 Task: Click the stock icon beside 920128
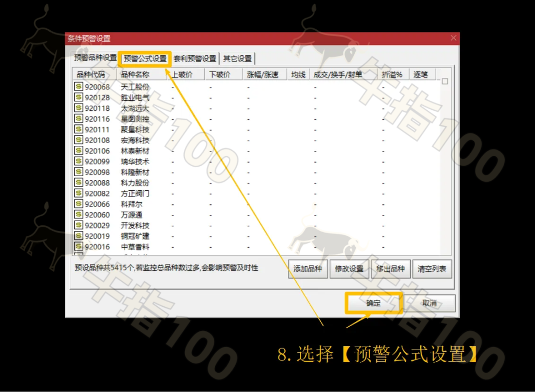click(78, 97)
